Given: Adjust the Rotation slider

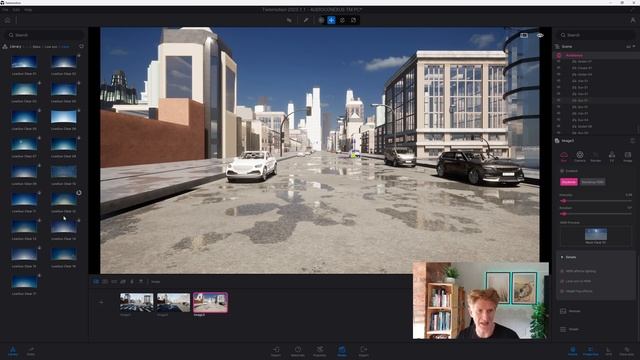Looking at the screenshot, I should click(596, 213).
